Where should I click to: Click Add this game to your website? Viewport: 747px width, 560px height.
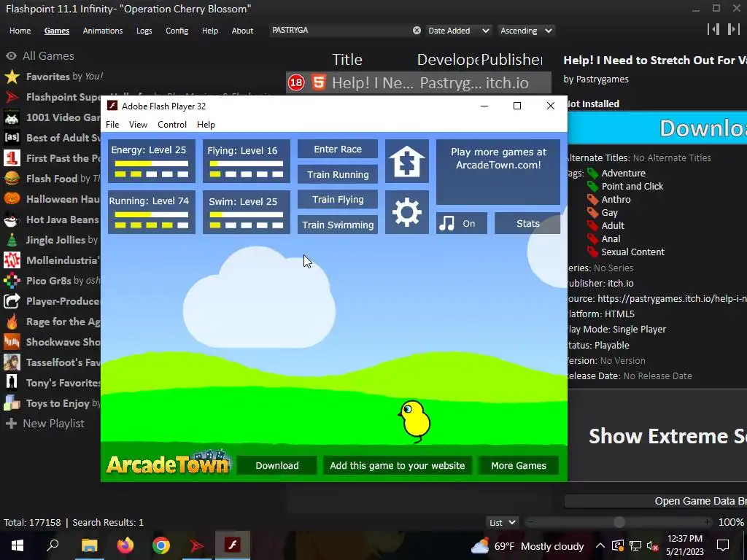[x=398, y=465]
